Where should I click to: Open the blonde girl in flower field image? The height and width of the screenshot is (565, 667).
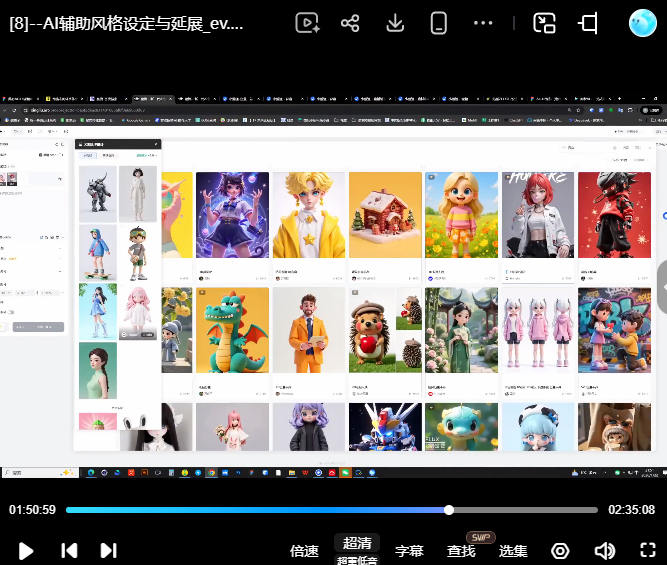[x=462, y=215]
